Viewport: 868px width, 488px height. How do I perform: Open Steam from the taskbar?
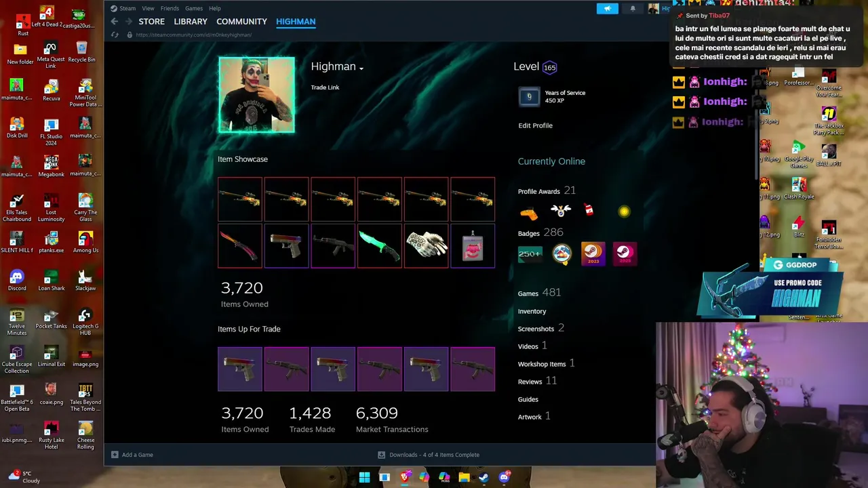[x=484, y=477]
